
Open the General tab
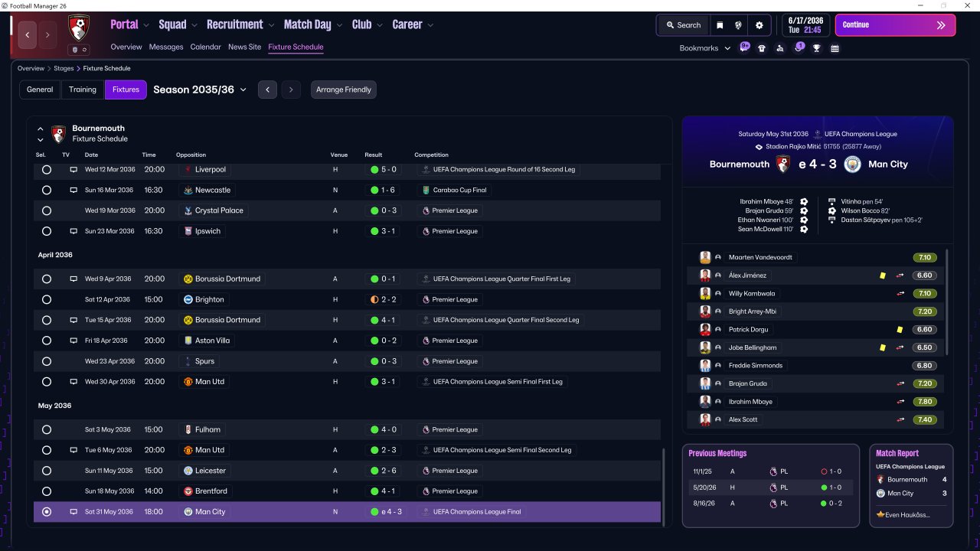coord(40,90)
